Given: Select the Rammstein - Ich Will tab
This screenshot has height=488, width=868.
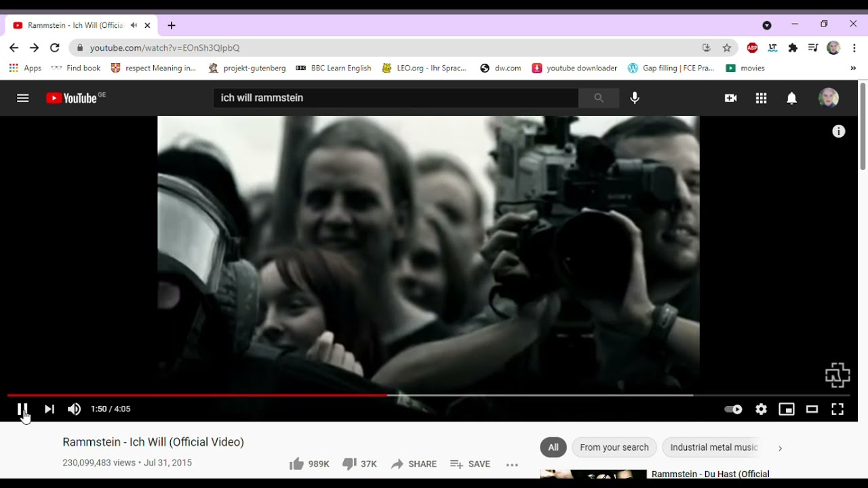Looking at the screenshot, I should (81, 25).
